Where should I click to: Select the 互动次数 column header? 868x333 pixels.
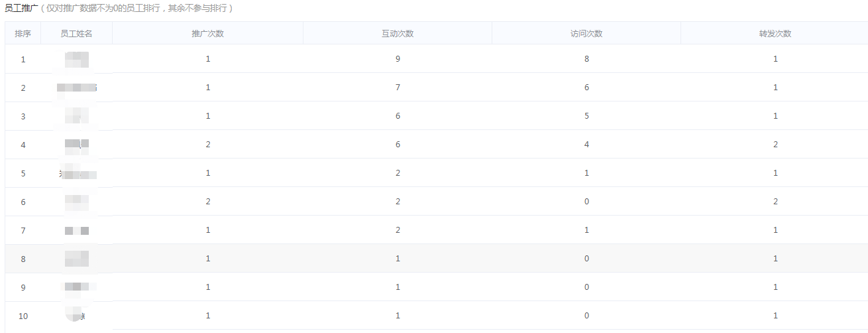tap(398, 34)
